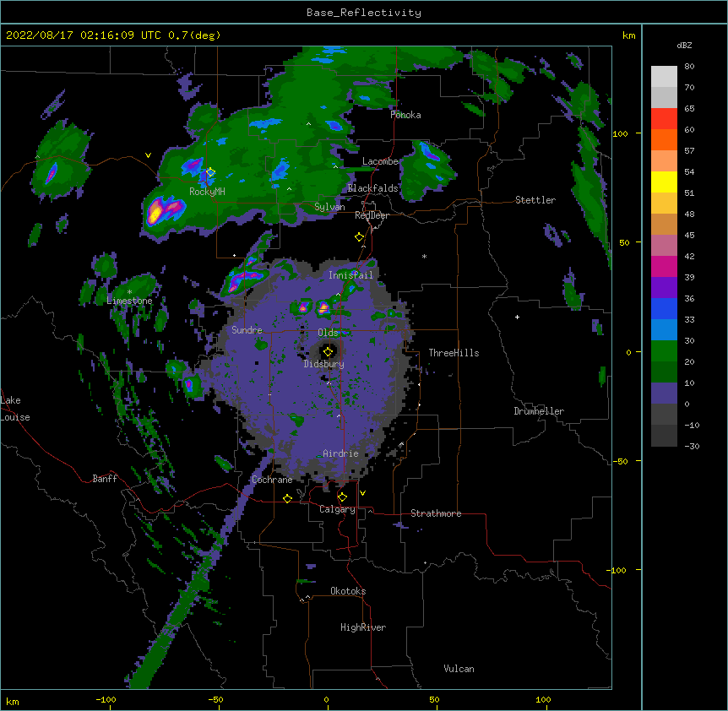Click the isolated storm cell east of Lacombe
This screenshot has width=728, height=711.
point(427,171)
